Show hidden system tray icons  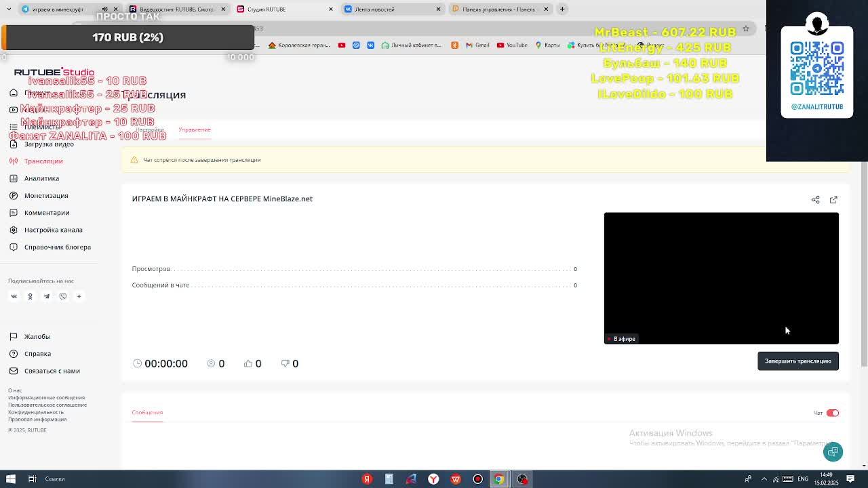[x=764, y=479]
